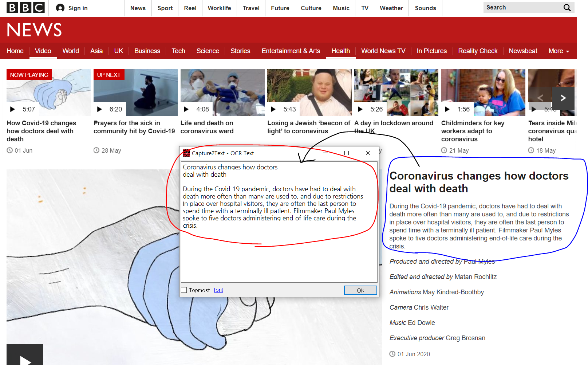Image resolution: width=588 pixels, height=365 pixels.
Task: Click inside the OCR text area
Action: [279, 222]
